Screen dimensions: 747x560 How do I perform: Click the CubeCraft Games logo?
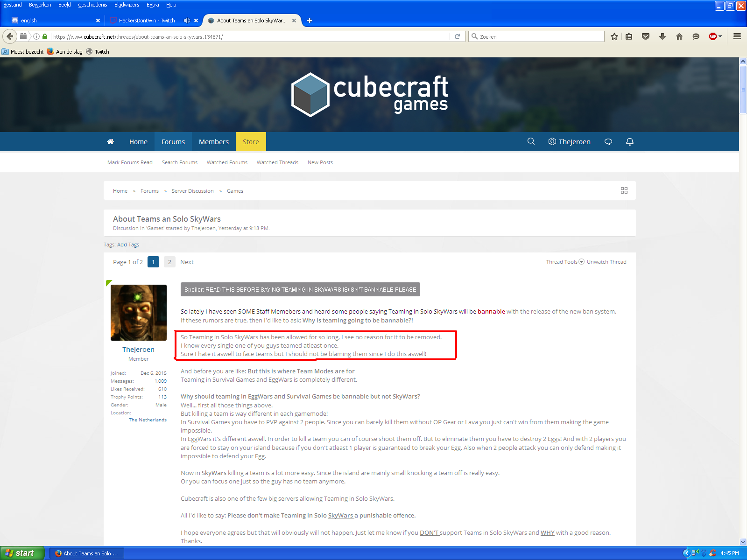(369, 95)
